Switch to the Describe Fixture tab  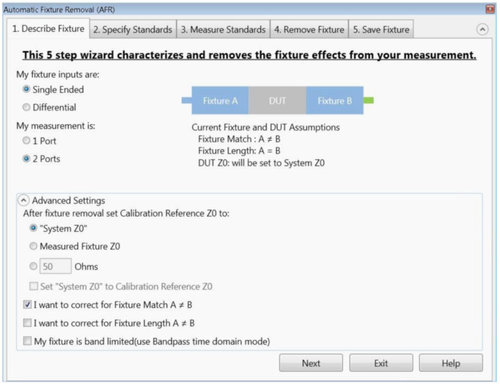point(48,29)
